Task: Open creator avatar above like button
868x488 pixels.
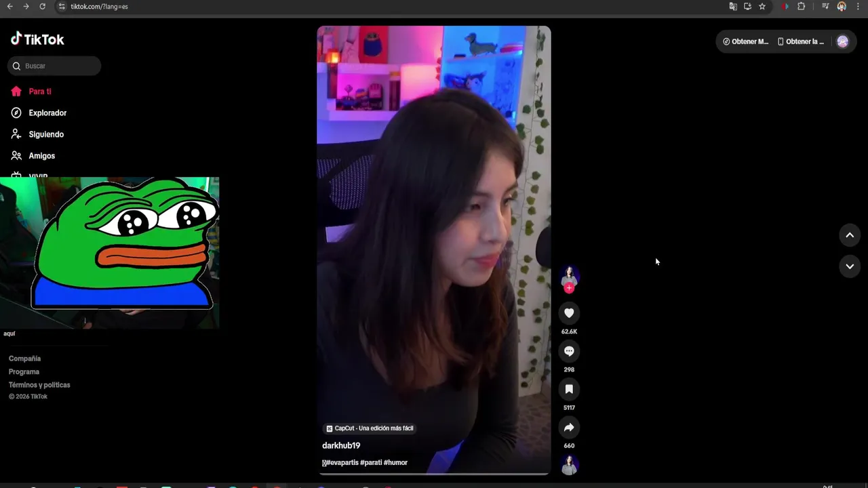Action: click(569, 276)
